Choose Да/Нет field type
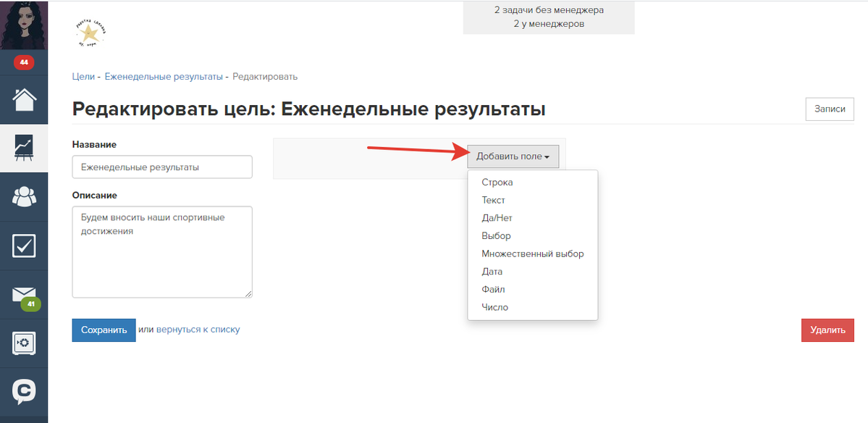This screenshot has height=423, width=868. pyautogui.click(x=497, y=218)
